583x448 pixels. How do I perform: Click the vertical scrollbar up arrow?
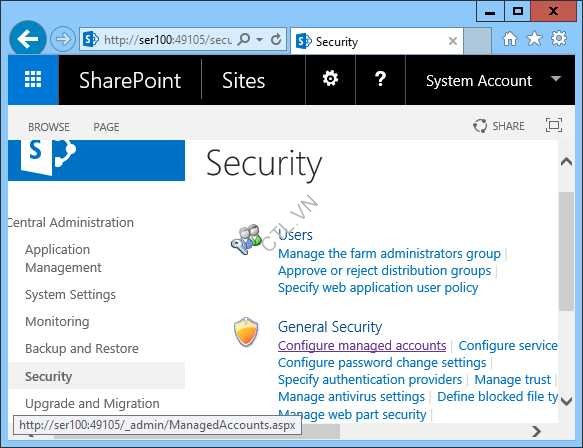click(x=566, y=162)
